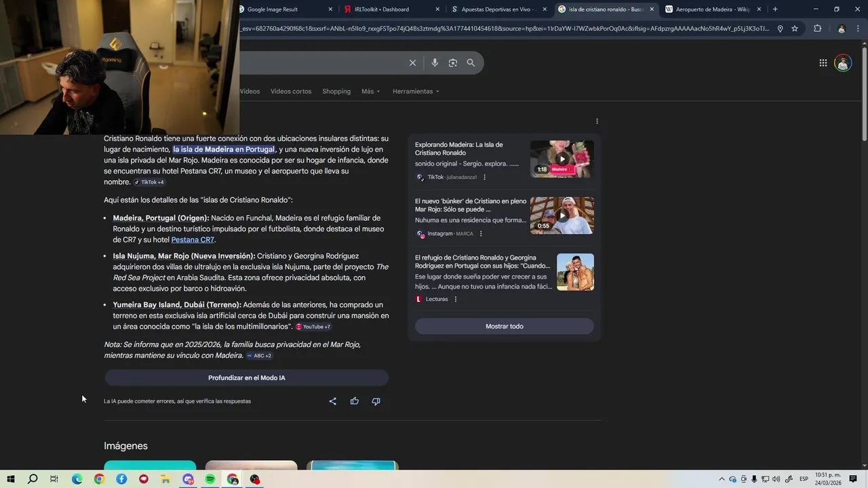Open the YouTube +7 source chip
868x488 pixels.
313,327
